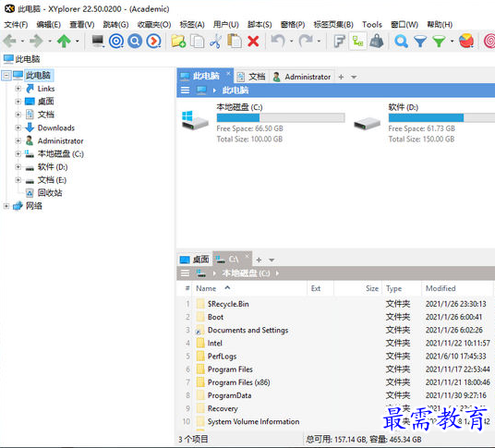Open the 文件(F) menu
This screenshot has width=495, height=448.
[x=16, y=25]
